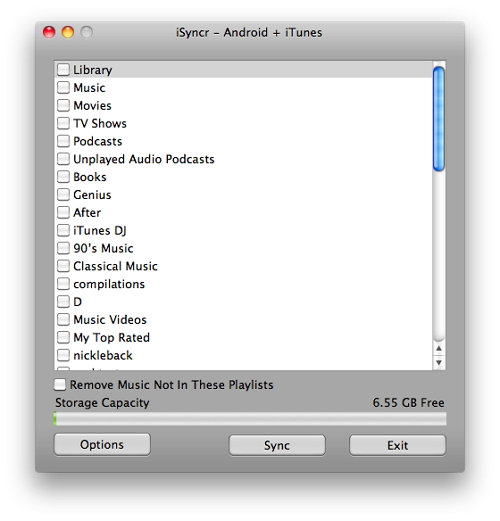This screenshot has width=500, height=521.
Task: Enable Remove Music Not In These Playlists
Action: (60, 384)
